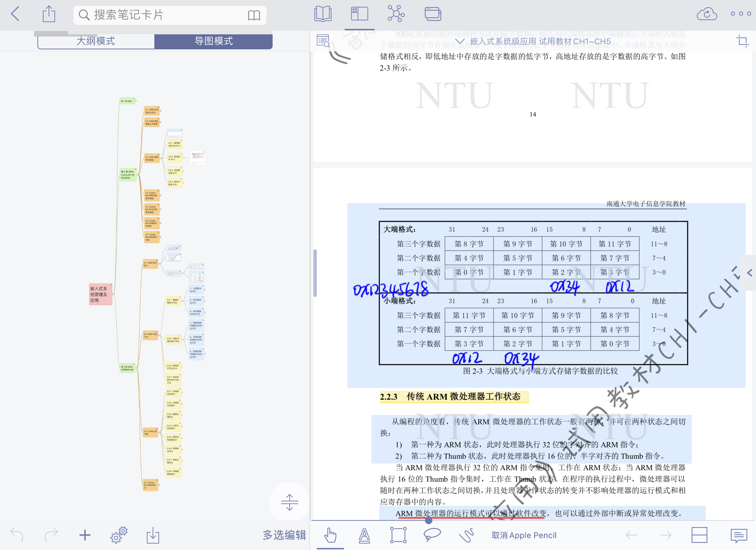This screenshot has height=550, width=756.
Task: Tap the back arrow at top left
Action: (15, 14)
